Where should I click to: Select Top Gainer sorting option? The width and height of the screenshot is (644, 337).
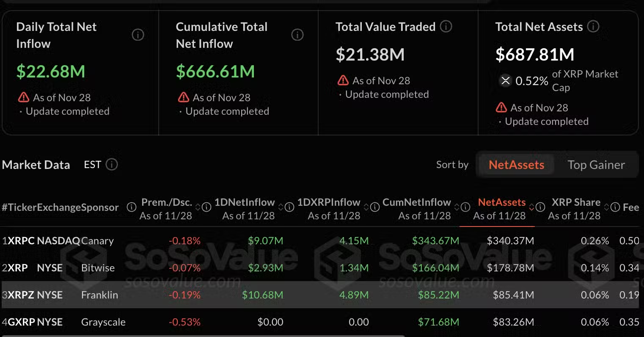coord(596,165)
